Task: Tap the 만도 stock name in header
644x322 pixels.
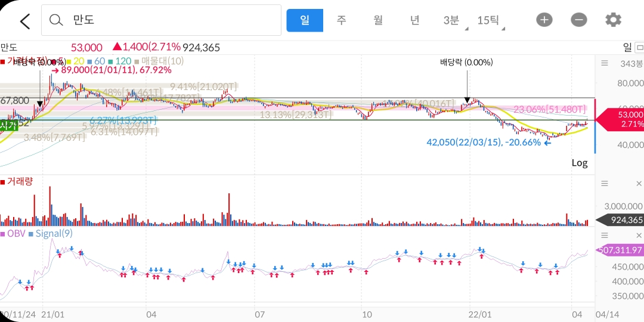Action: point(8,48)
